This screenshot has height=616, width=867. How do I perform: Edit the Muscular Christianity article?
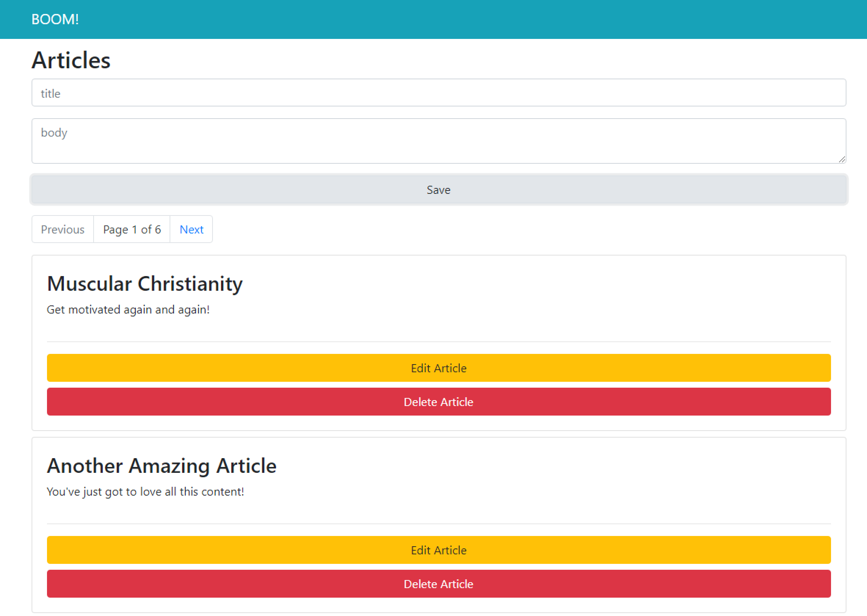point(438,368)
